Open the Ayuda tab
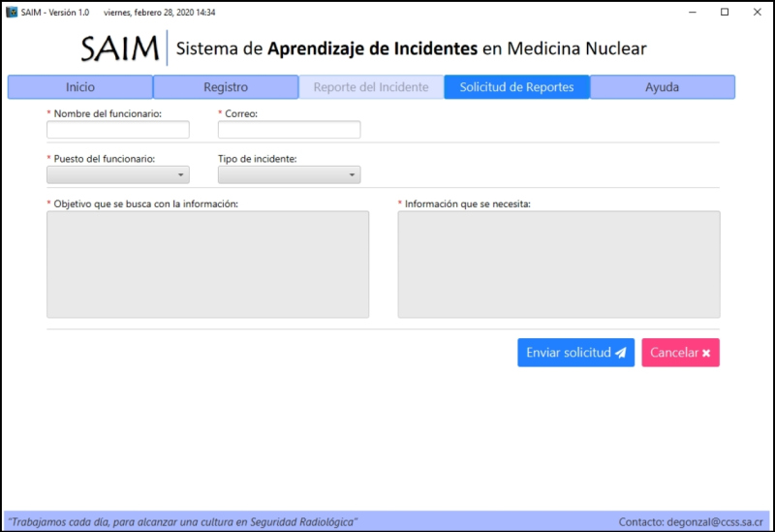Viewport: 775px width, 532px height. (x=662, y=87)
